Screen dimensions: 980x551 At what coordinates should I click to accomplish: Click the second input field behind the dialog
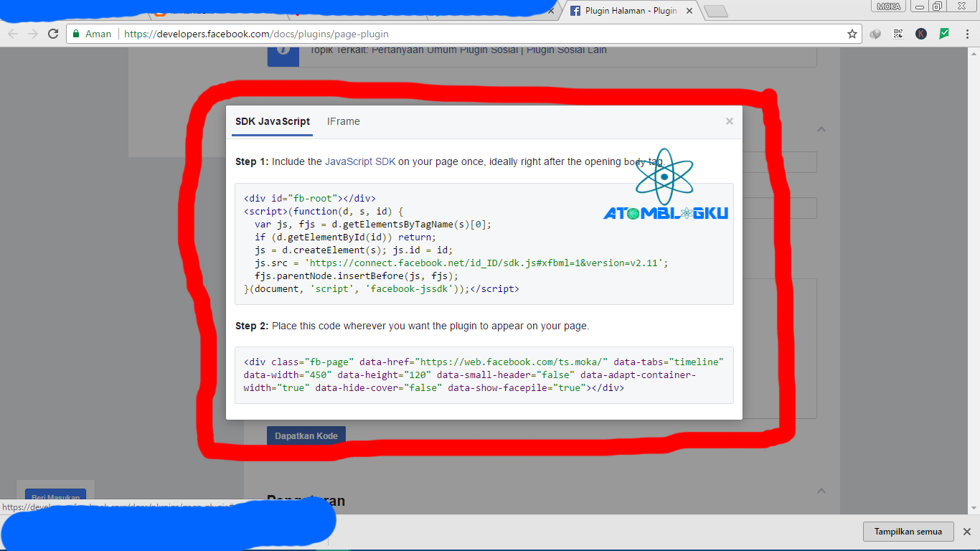point(780,208)
